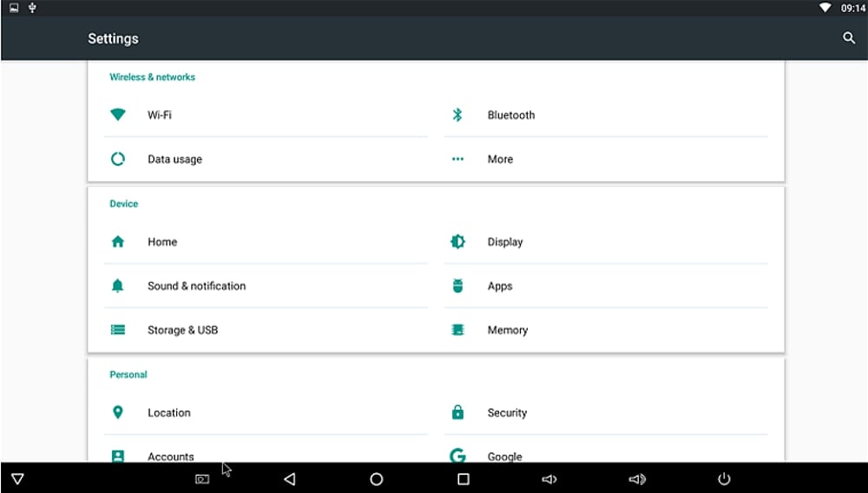868x493 pixels.
Task: Open Display via the brightness icon
Action: click(457, 242)
